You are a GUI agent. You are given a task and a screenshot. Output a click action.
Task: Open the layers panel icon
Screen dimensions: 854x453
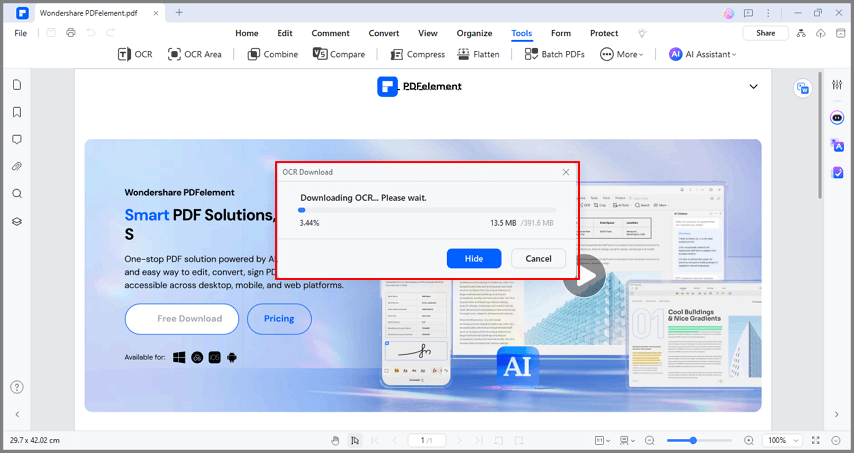point(17,222)
